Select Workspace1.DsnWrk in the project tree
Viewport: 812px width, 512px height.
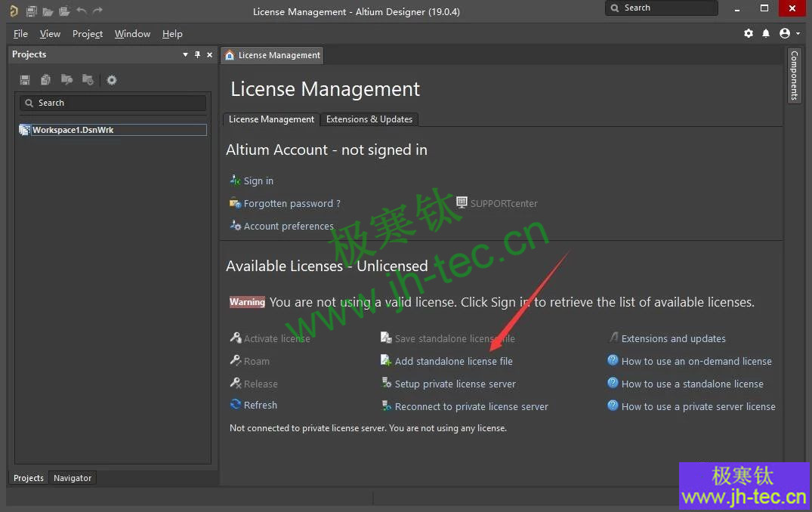coord(113,129)
